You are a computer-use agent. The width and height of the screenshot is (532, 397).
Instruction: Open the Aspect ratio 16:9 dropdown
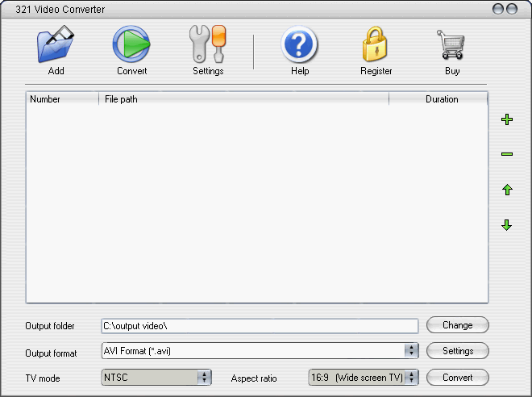(x=364, y=378)
